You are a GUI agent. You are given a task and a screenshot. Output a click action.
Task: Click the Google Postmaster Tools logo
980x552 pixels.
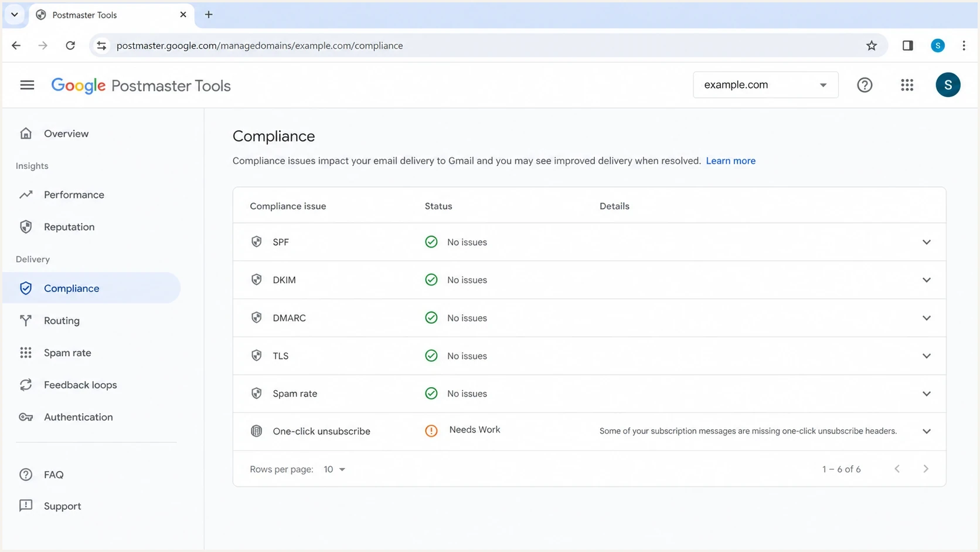141,86
